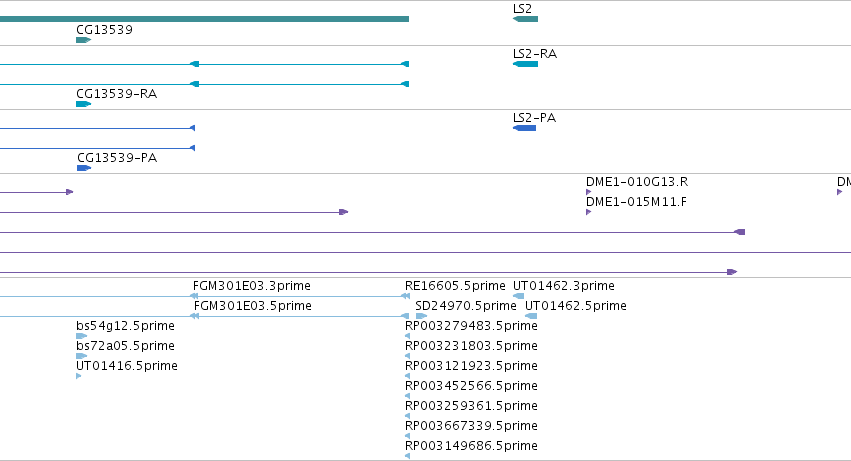Click the bs72a05.5prime EST glyph
Viewport: 851px width, 461px height.
tap(81, 356)
